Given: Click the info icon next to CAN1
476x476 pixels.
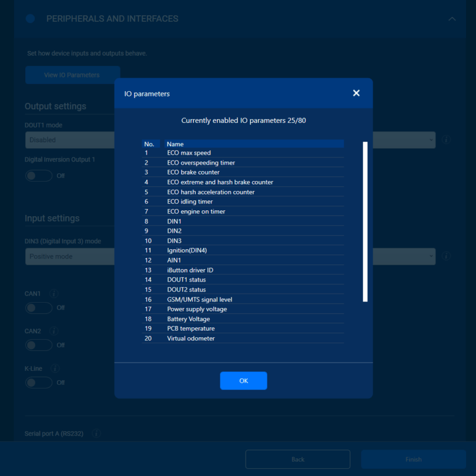Looking at the screenshot, I should tap(53, 294).
